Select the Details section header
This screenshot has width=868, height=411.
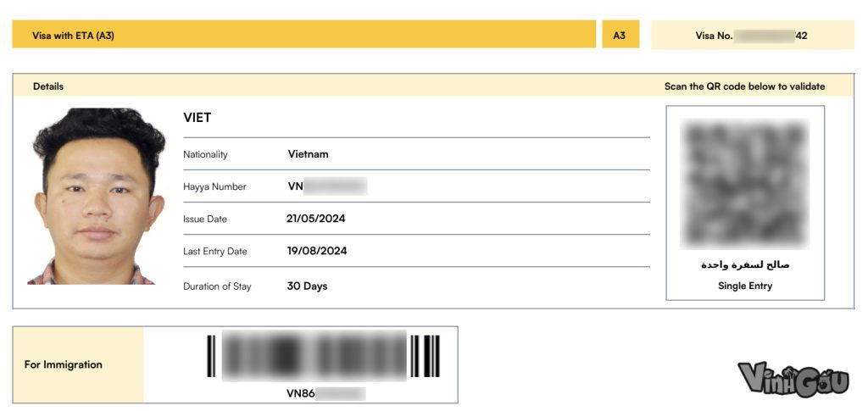48,86
